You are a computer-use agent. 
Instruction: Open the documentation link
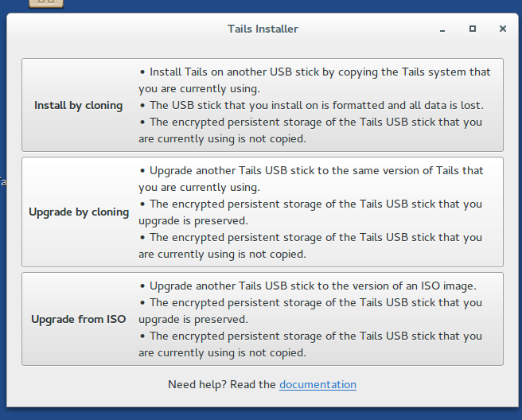317,384
